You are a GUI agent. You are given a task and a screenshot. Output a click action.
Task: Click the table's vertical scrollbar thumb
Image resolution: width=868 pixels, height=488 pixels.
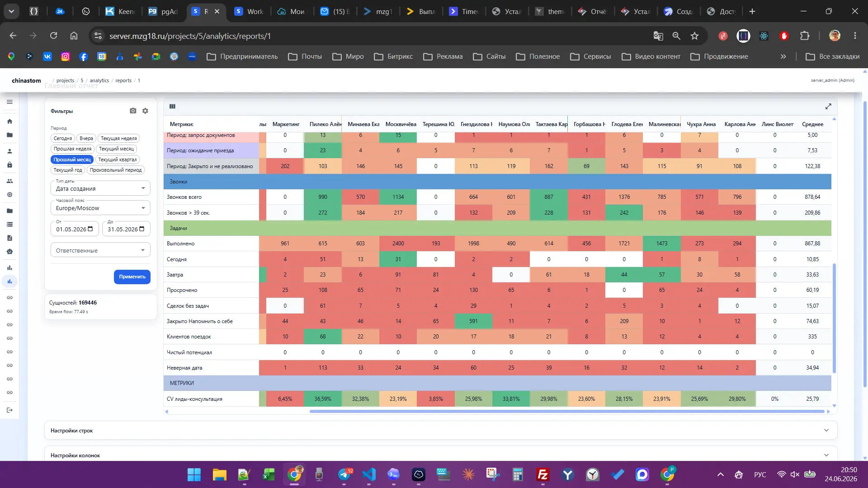834,318
